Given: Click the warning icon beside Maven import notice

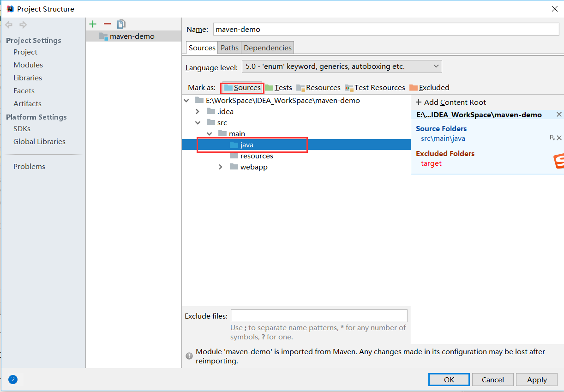Looking at the screenshot, I should click(x=189, y=356).
